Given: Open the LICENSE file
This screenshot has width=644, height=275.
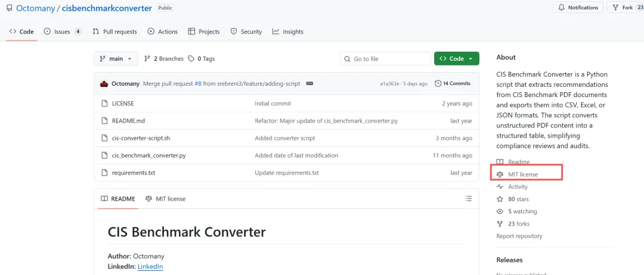Looking at the screenshot, I should tap(123, 104).
